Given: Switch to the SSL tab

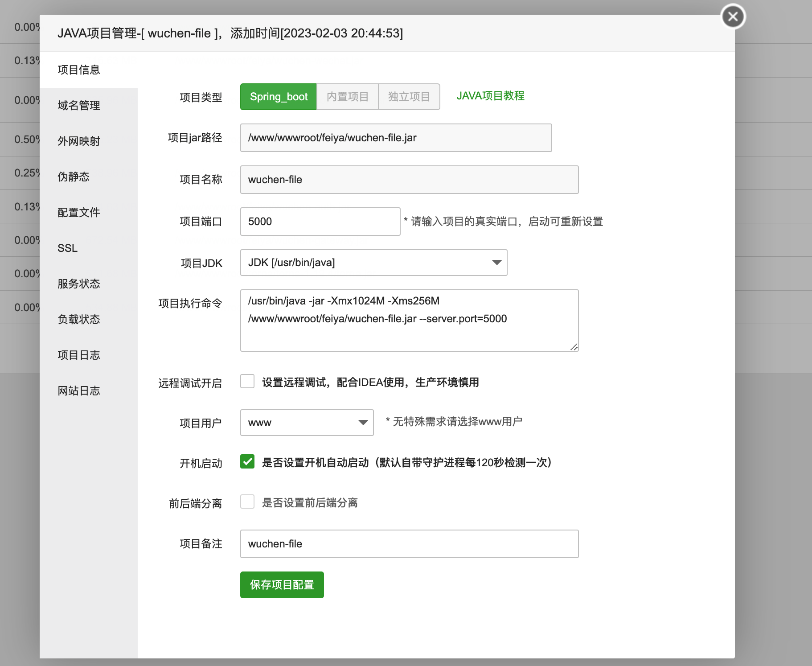Looking at the screenshot, I should [68, 248].
